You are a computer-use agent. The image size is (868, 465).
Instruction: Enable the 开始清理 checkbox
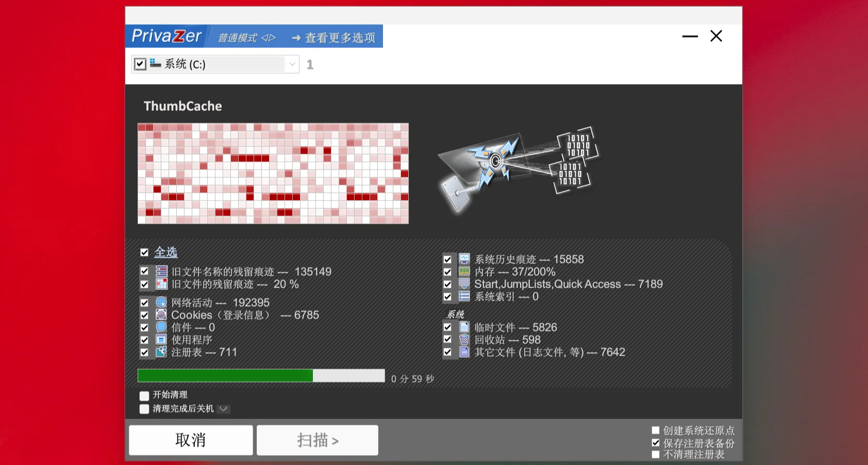pyautogui.click(x=144, y=395)
